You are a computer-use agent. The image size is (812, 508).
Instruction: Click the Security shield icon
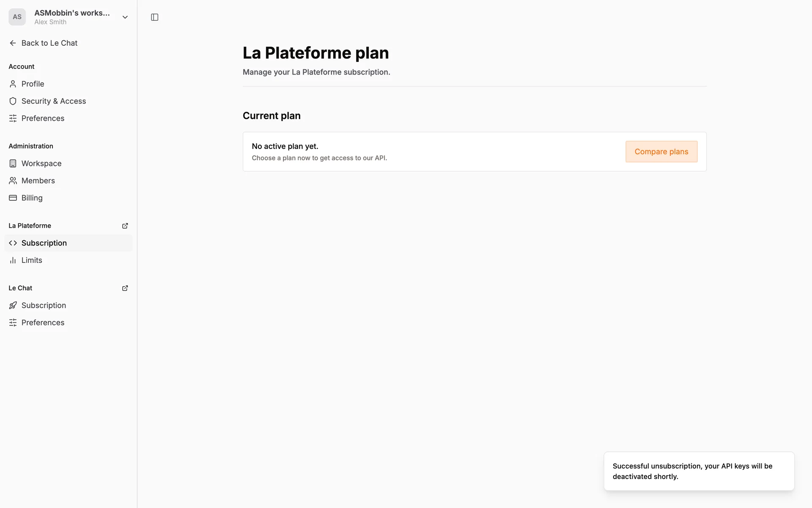click(13, 101)
